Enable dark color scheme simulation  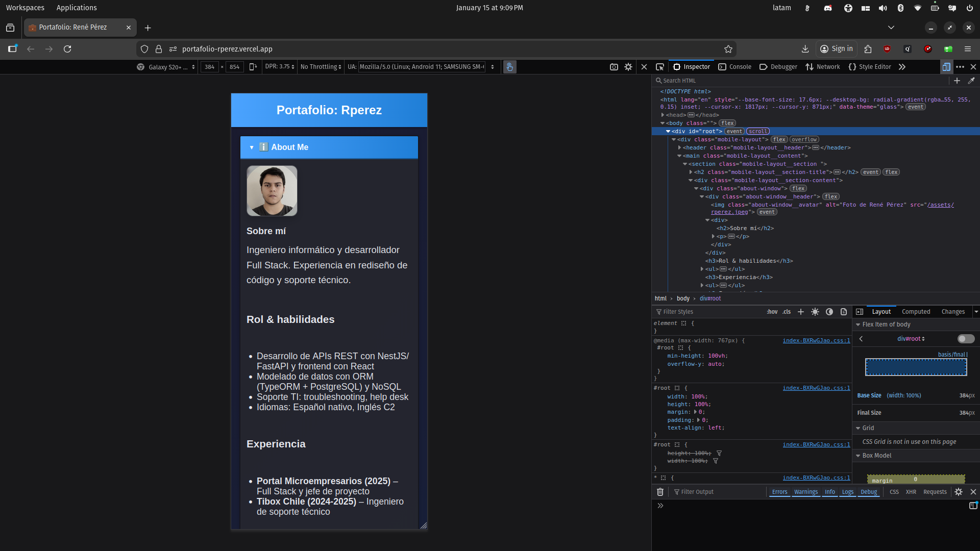[829, 312]
